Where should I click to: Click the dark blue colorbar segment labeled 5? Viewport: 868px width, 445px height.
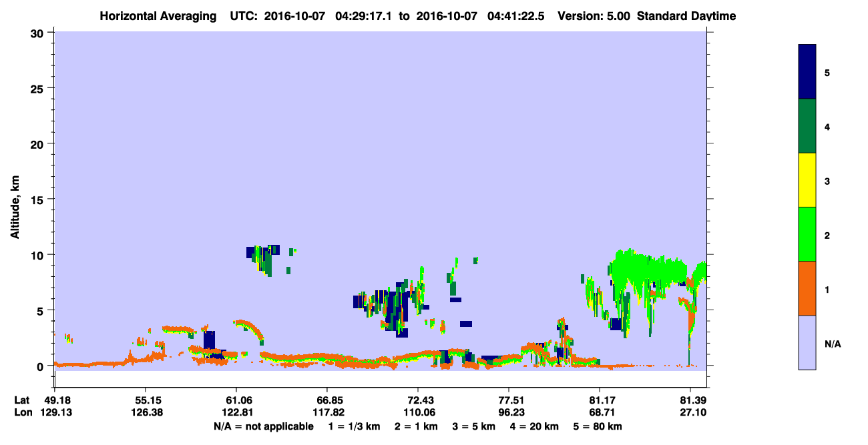point(807,71)
